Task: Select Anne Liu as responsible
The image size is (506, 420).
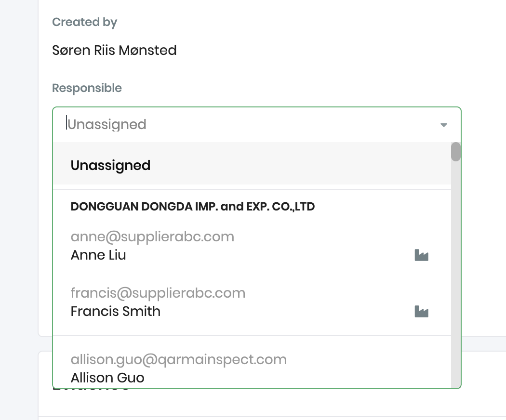Action: tap(98, 255)
